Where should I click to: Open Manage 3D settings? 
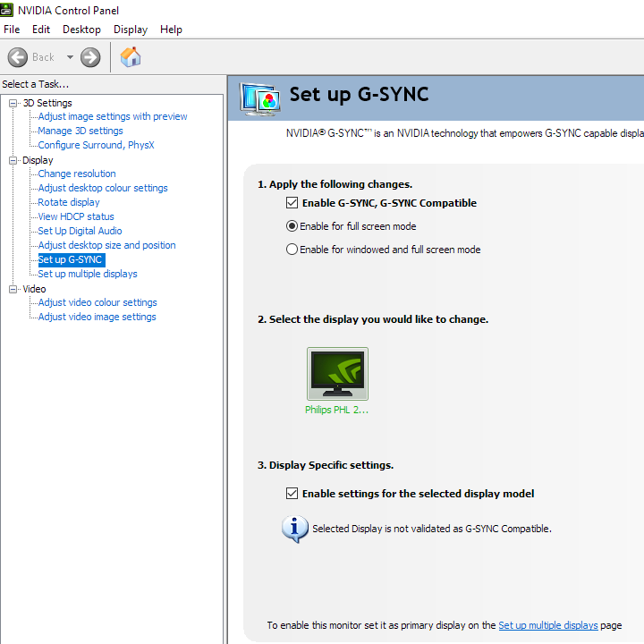click(80, 131)
